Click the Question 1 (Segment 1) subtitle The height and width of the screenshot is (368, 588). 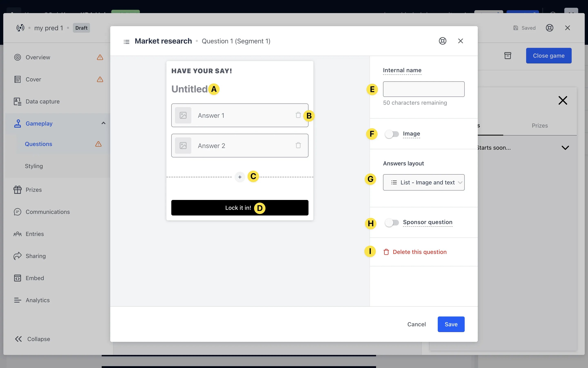tap(236, 41)
